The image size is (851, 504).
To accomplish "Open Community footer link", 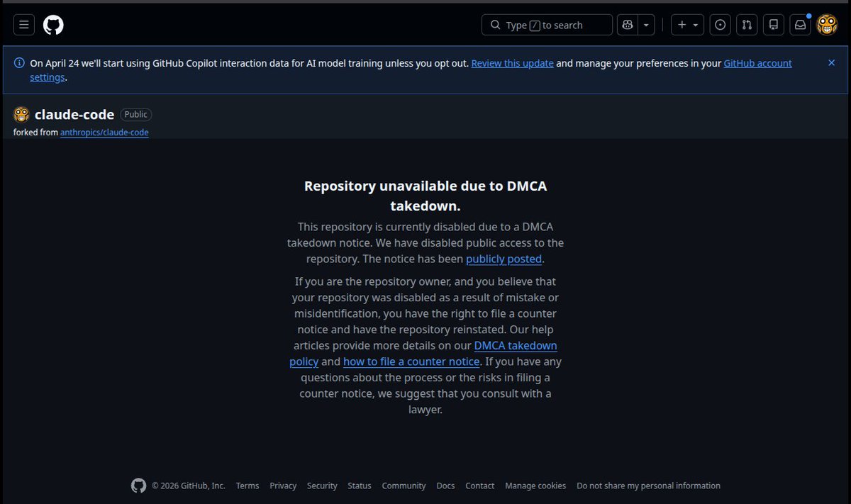I will click(x=404, y=486).
